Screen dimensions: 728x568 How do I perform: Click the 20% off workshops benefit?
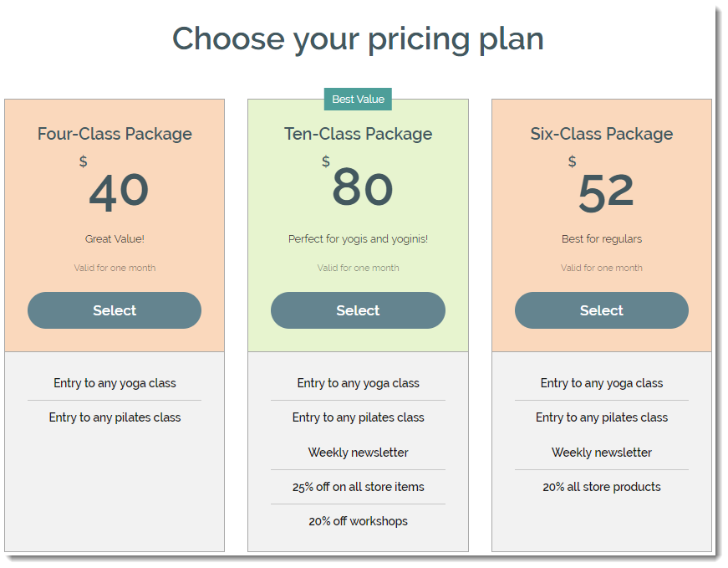coord(358,521)
